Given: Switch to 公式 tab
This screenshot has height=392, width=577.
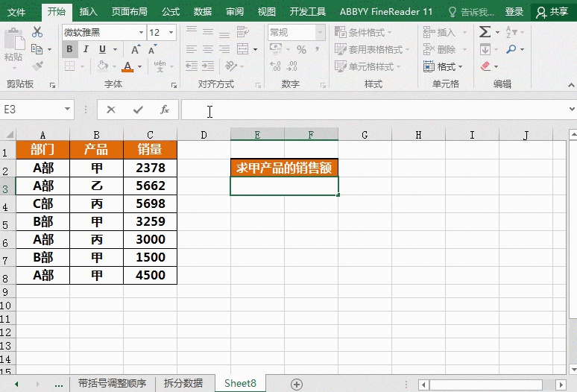Looking at the screenshot, I should point(171,12).
